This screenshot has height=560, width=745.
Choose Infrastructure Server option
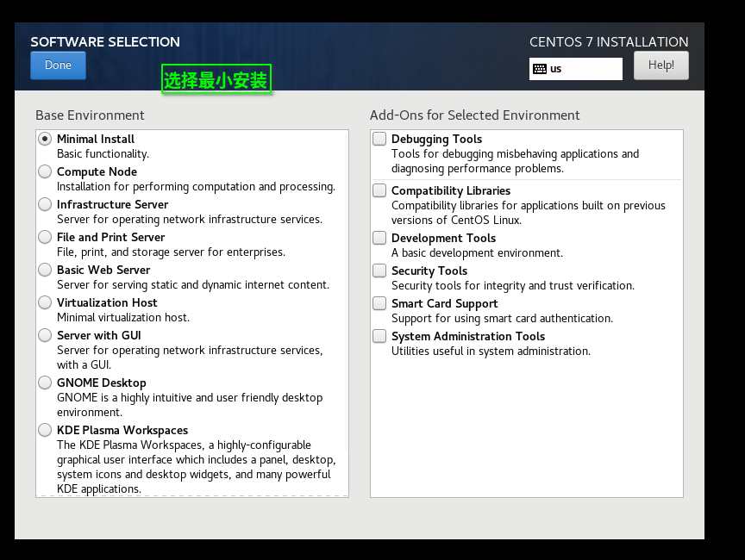pyautogui.click(x=45, y=204)
